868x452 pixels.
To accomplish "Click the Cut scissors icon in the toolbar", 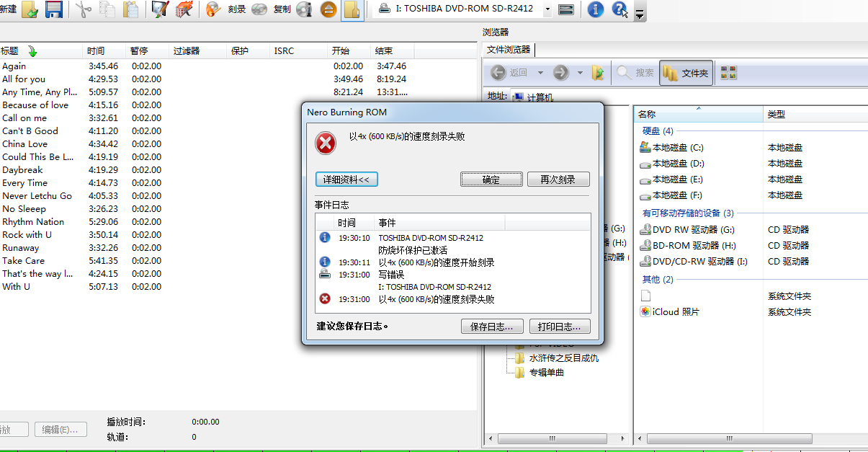I will coord(84,9).
